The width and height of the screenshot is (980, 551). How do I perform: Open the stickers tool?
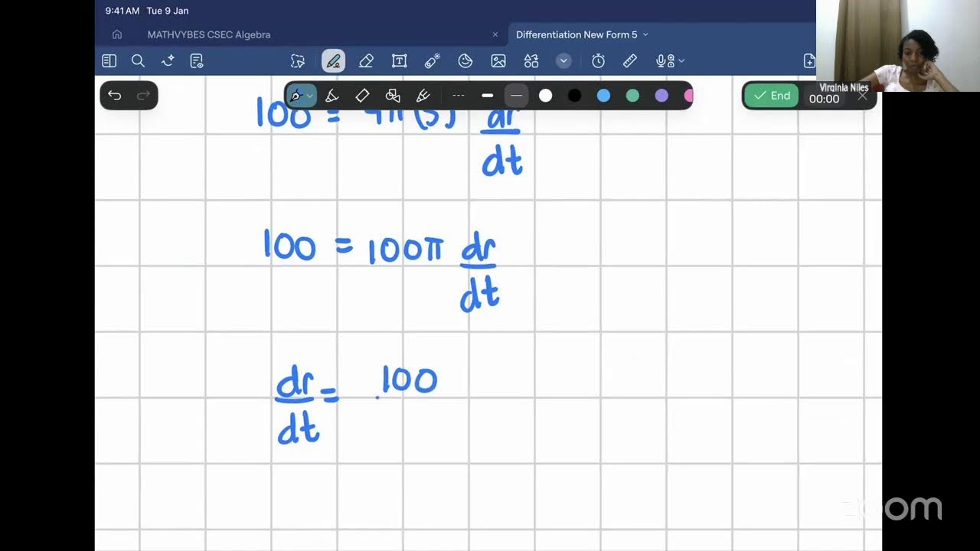click(x=465, y=61)
